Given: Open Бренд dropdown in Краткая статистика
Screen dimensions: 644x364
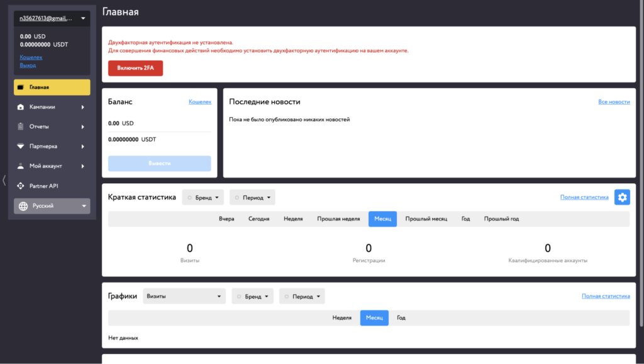Looking at the screenshot, I should pos(203,197).
